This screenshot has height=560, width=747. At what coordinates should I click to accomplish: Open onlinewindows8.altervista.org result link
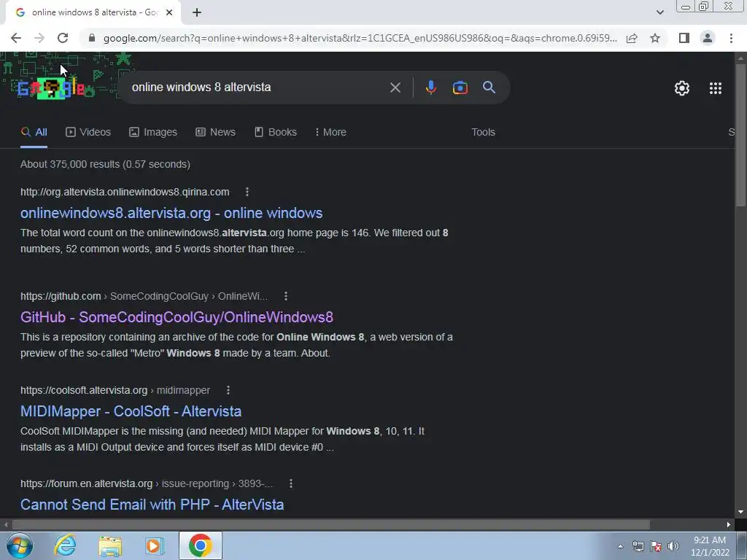171,213
